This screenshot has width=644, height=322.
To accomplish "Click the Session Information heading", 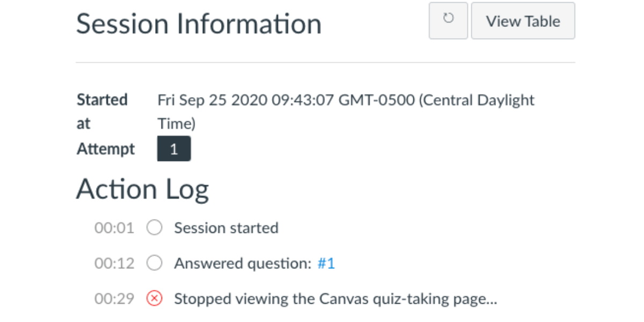I will pyautogui.click(x=199, y=24).
